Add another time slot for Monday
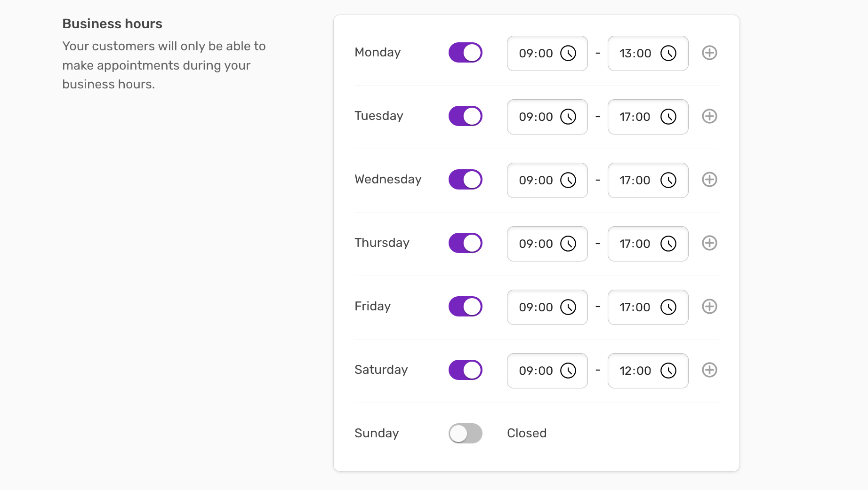 [x=709, y=53]
